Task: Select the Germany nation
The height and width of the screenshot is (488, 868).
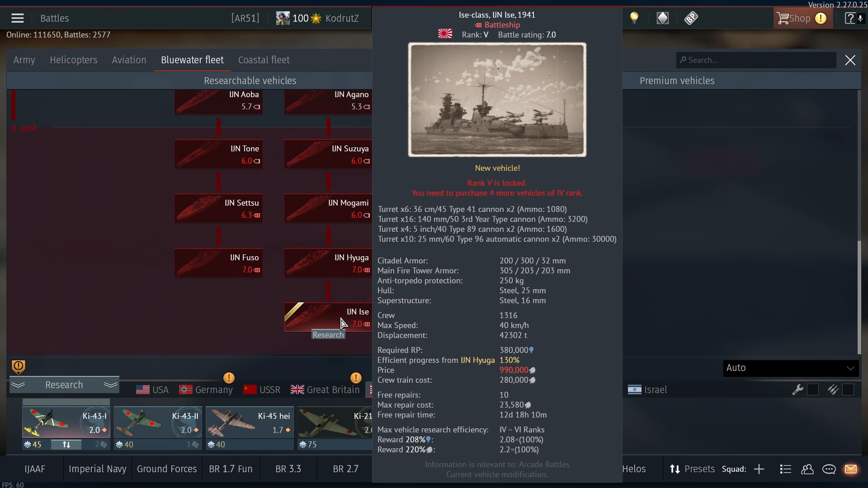Action: tap(206, 389)
